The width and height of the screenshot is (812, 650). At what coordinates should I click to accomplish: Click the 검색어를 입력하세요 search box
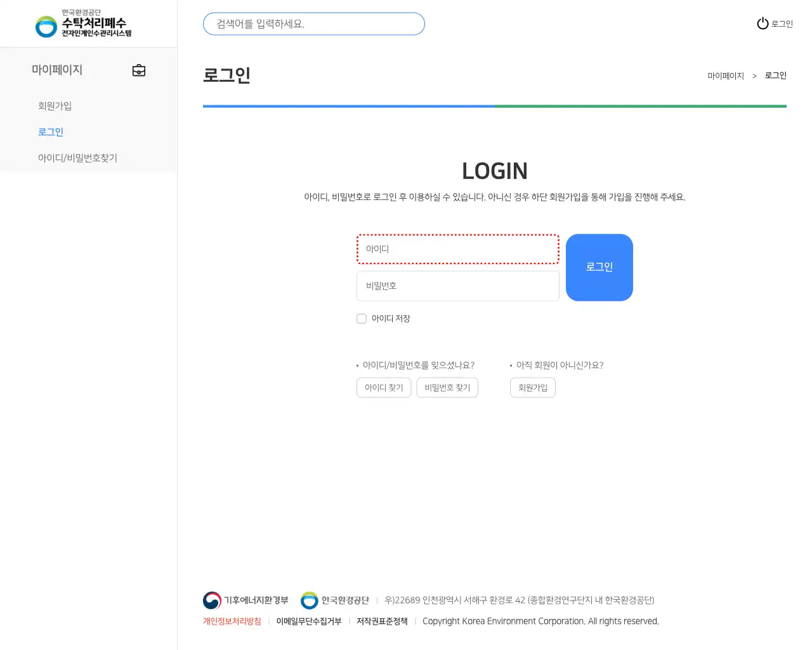pos(314,24)
